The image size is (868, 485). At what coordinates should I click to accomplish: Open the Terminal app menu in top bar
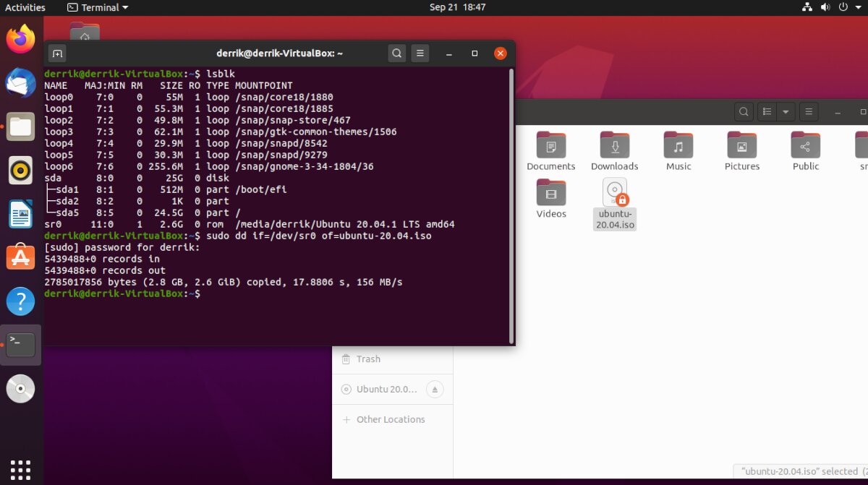click(98, 7)
